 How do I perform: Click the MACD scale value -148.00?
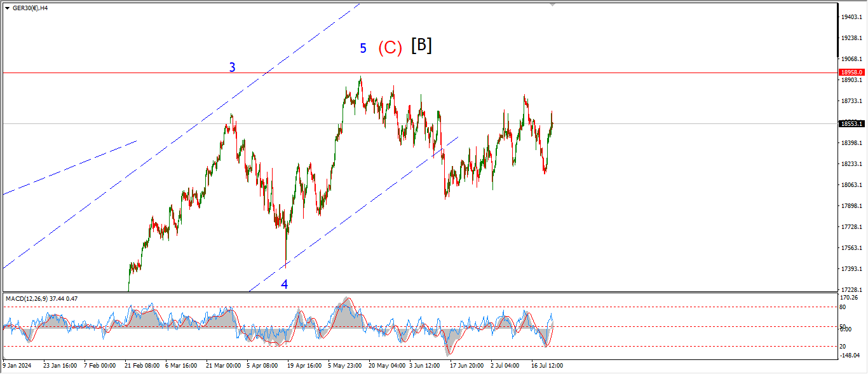(x=850, y=357)
